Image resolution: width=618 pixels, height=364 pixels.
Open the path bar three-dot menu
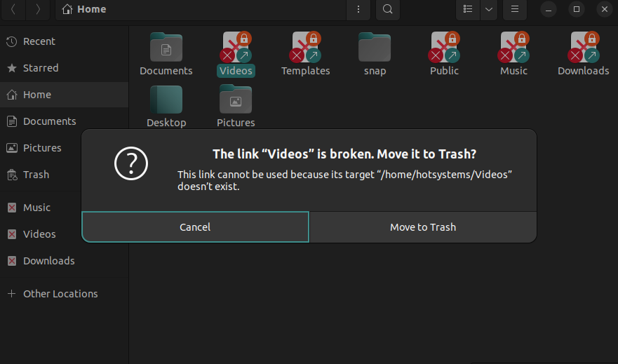(x=358, y=9)
